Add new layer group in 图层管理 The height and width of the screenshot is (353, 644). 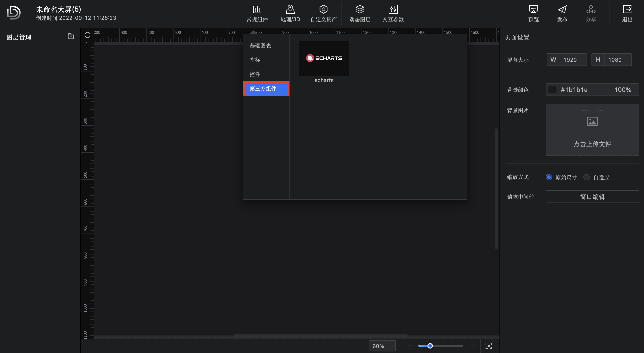click(71, 37)
